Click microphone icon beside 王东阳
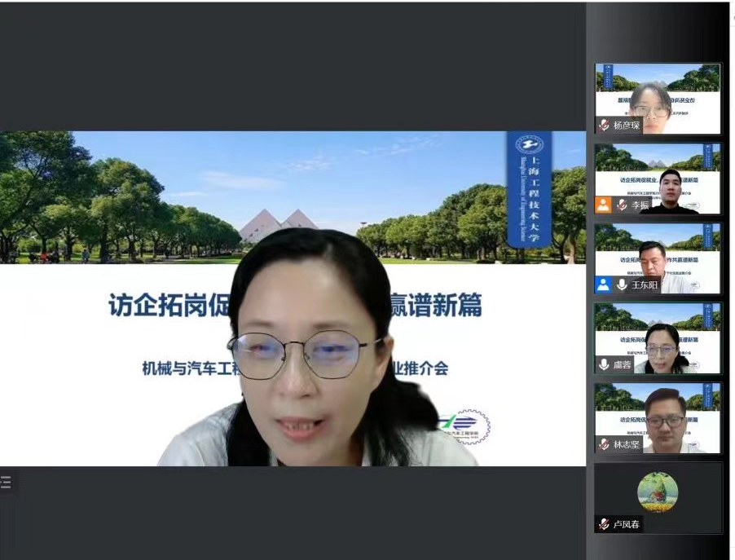 pos(623,284)
